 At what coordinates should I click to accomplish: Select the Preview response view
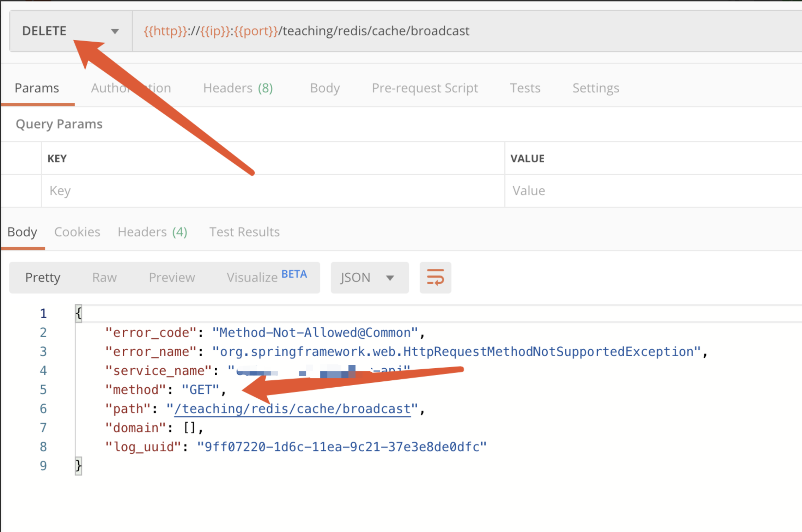pos(172,277)
